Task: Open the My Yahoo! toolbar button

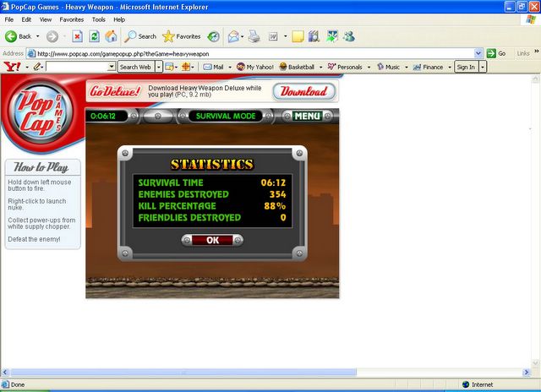Action: [x=255, y=67]
